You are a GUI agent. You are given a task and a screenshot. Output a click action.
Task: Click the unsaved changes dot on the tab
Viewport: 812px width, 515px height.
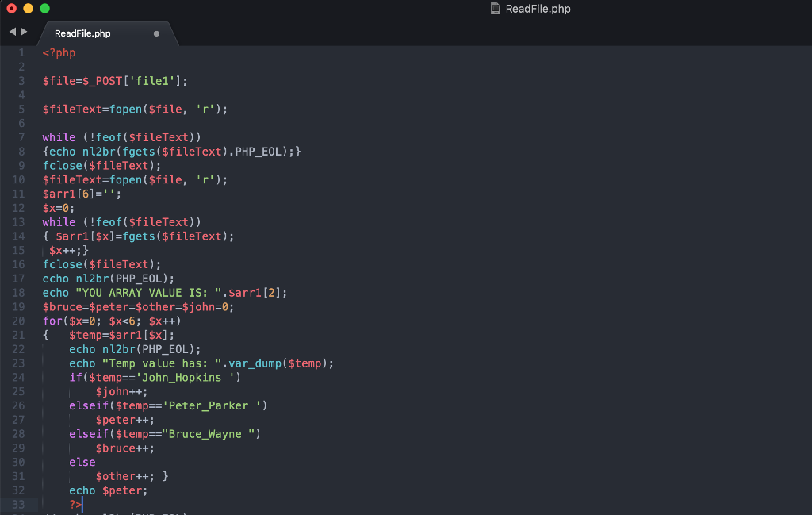click(158, 33)
